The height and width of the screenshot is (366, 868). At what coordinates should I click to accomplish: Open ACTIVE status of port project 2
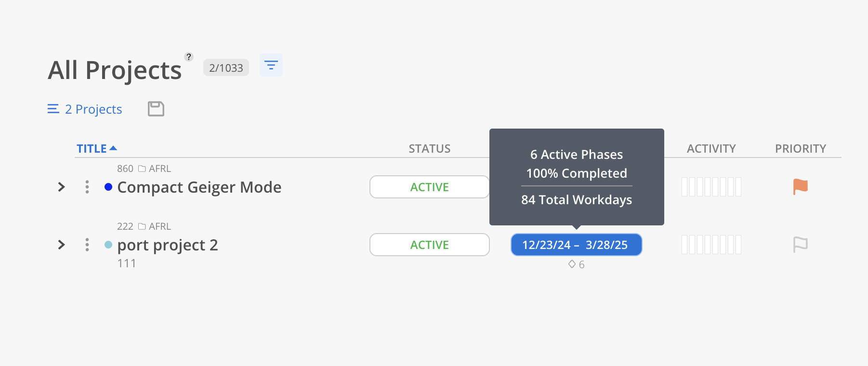(429, 245)
